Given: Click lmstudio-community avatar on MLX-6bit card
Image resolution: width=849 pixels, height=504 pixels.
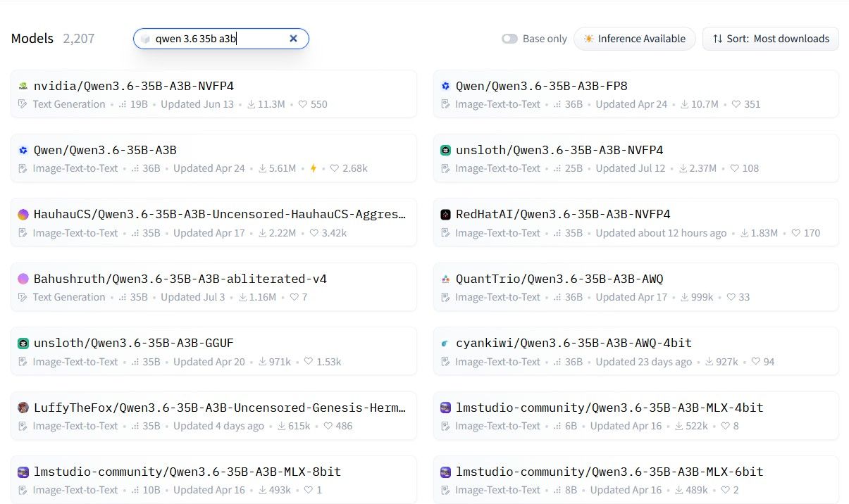Looking at the screenshot, I should pyautogui.click(x=445, y=472).
